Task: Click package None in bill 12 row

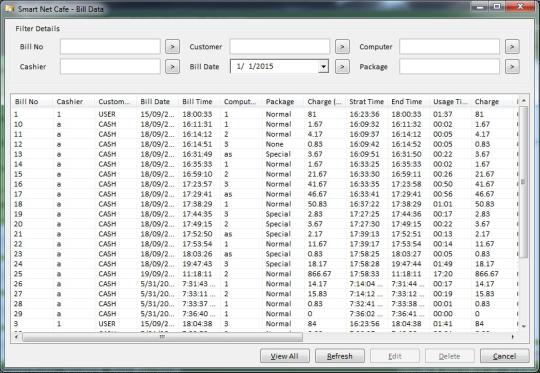Action: (x=274, y=144)
